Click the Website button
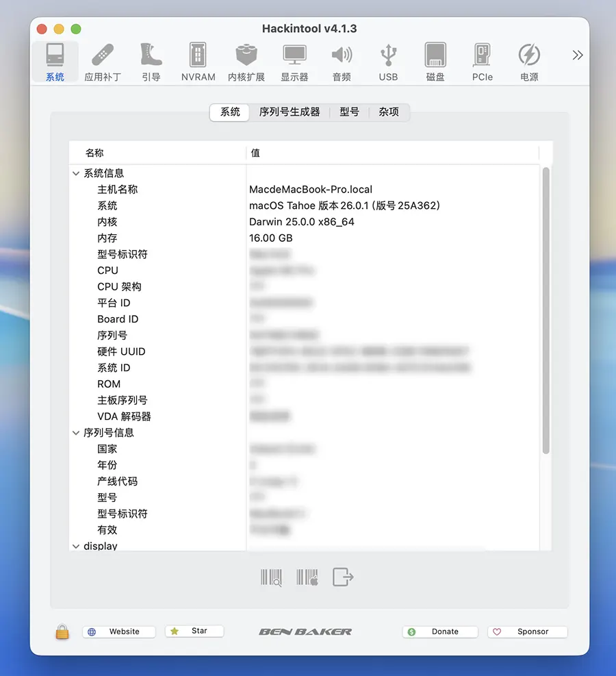The image size is (616, 676). tap(119, 631)
